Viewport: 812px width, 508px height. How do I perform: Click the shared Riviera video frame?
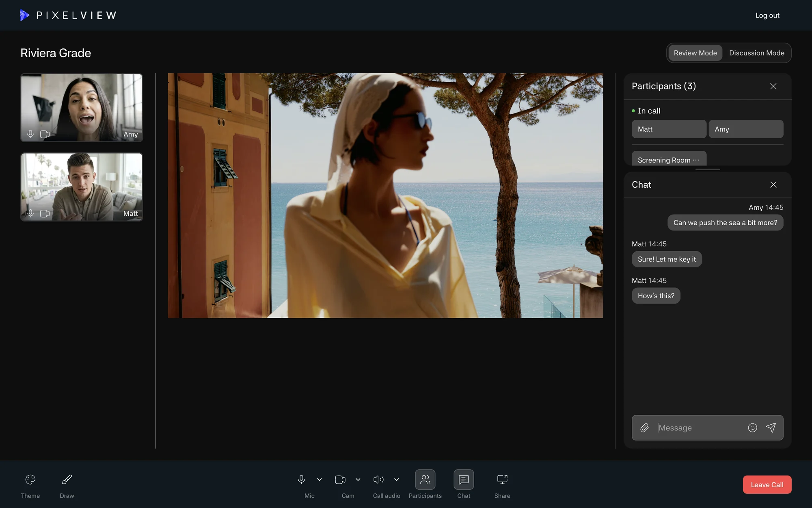pyautogui.click(x=385, y=195)
